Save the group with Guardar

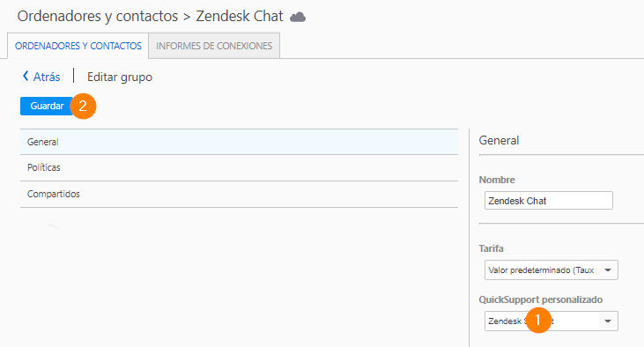(x=47, y=106)
